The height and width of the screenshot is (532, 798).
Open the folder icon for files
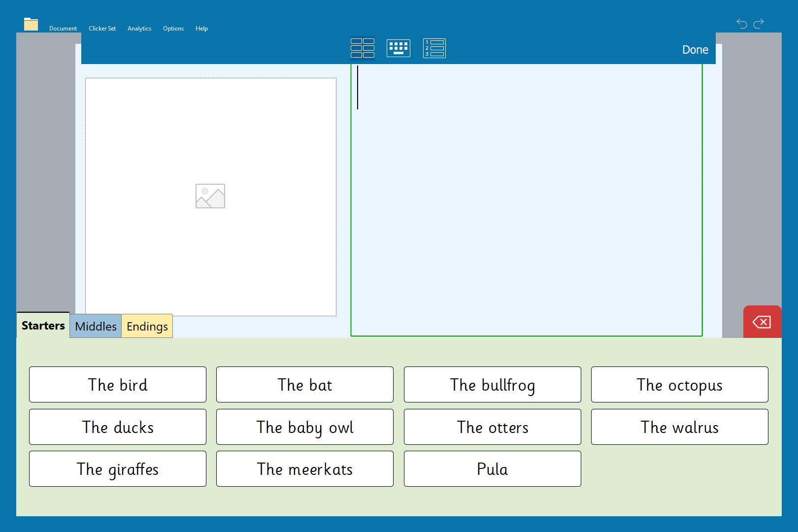click(x=31, y=24)
